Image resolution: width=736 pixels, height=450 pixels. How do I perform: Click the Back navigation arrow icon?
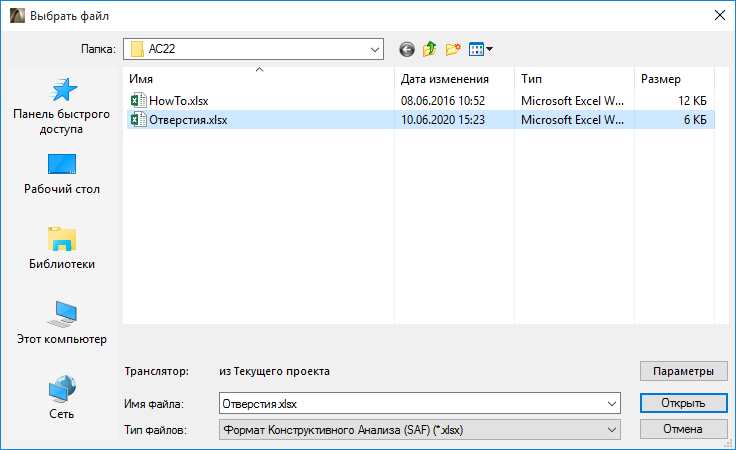(x=406, y=48)
